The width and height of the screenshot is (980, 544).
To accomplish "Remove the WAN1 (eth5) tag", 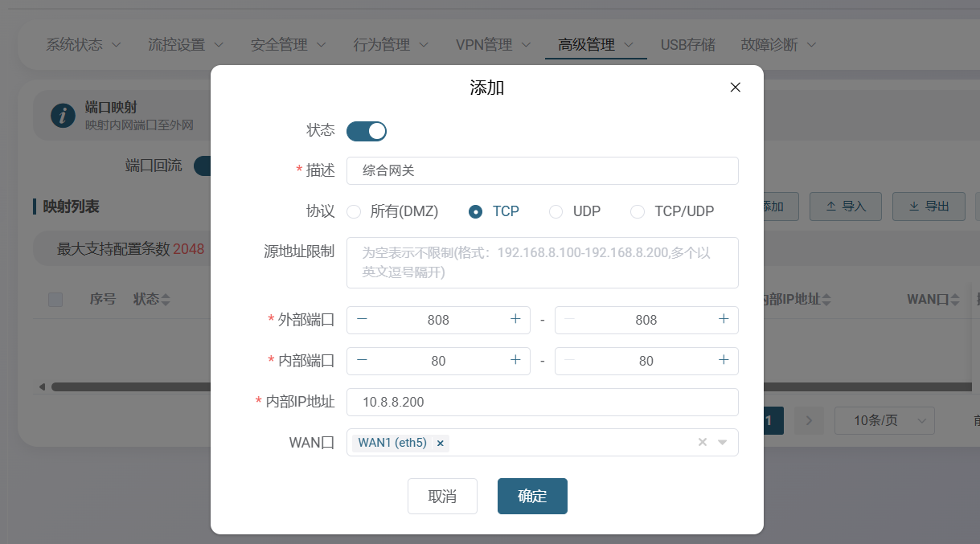I will pos(440,443).
